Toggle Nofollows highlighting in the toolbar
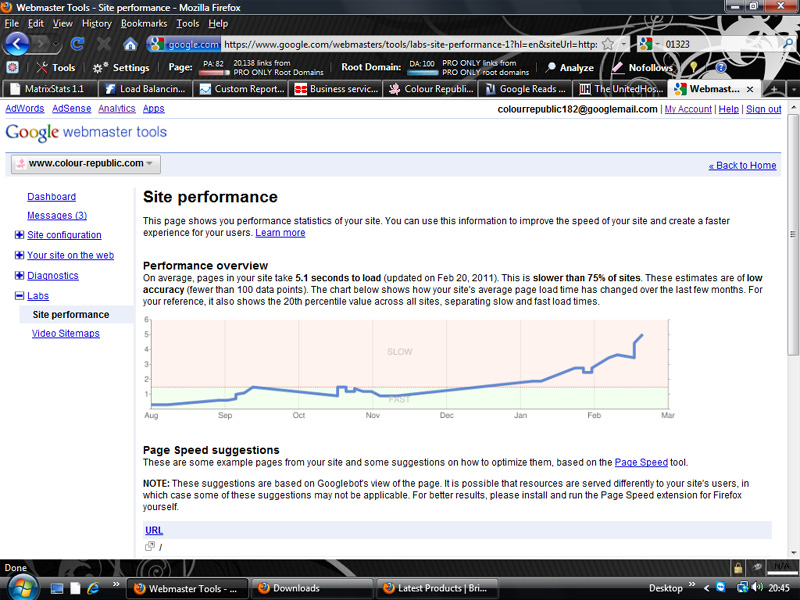This screenshot has height=600, width=800. [x=642, y=67]
